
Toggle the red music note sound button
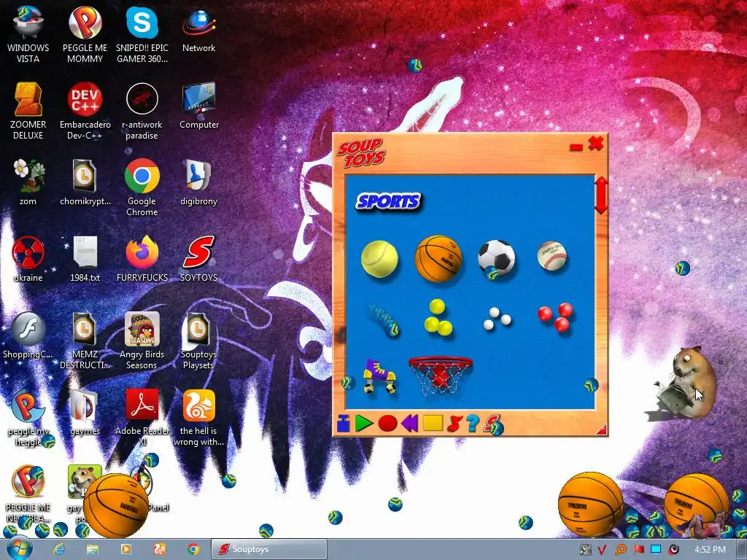click(454, 423)
